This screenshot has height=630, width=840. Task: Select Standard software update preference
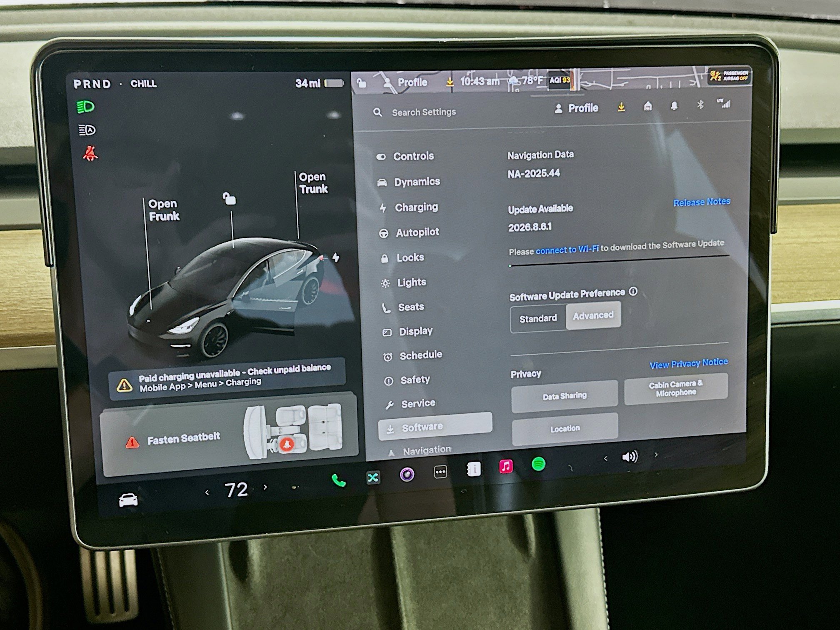[538, 318]
